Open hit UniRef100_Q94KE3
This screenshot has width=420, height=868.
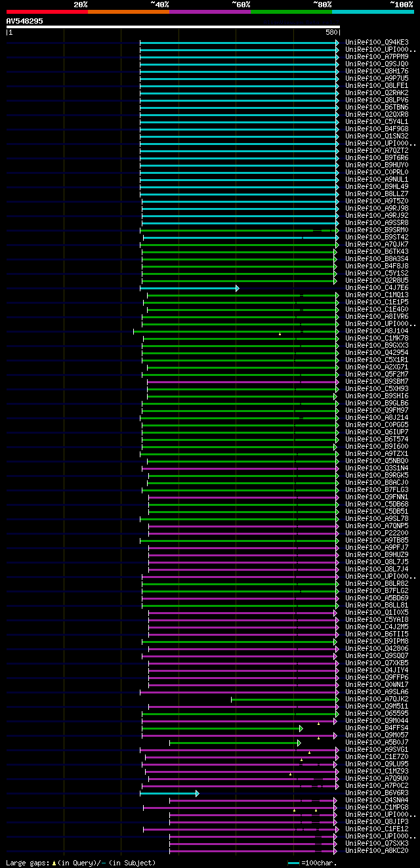coord(377,43)
